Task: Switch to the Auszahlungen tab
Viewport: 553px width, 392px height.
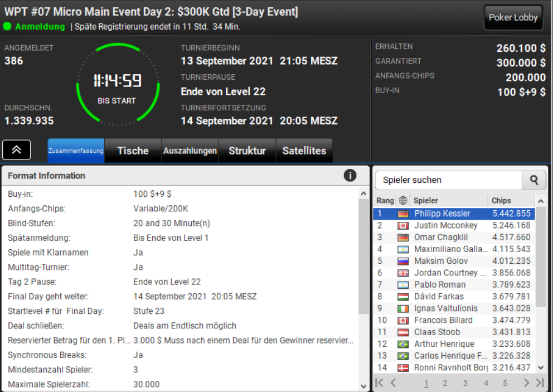Action: [x=190, y=151]
